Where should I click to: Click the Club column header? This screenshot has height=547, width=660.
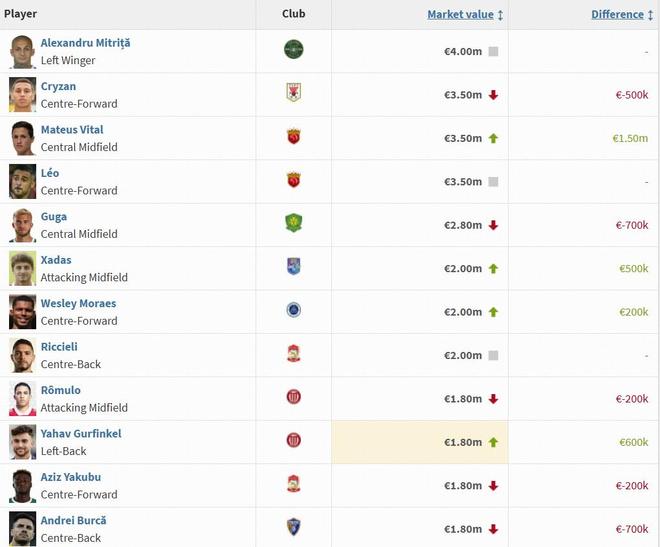[293, 14]
